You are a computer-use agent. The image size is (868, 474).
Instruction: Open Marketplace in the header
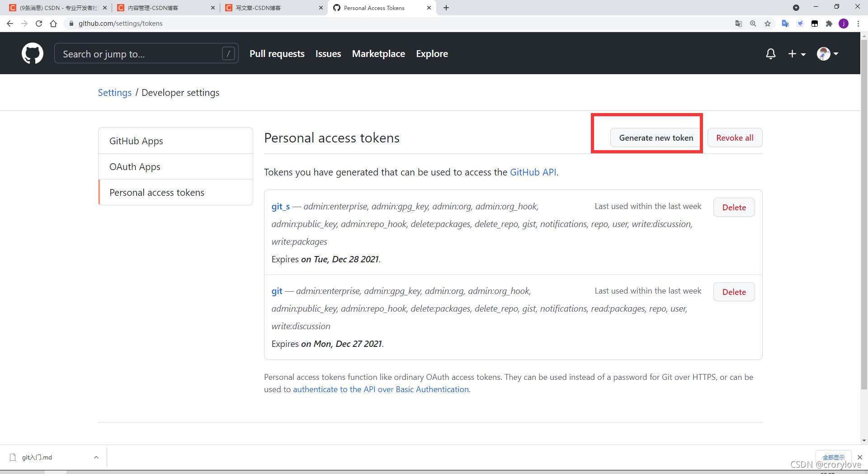point(378,54)
